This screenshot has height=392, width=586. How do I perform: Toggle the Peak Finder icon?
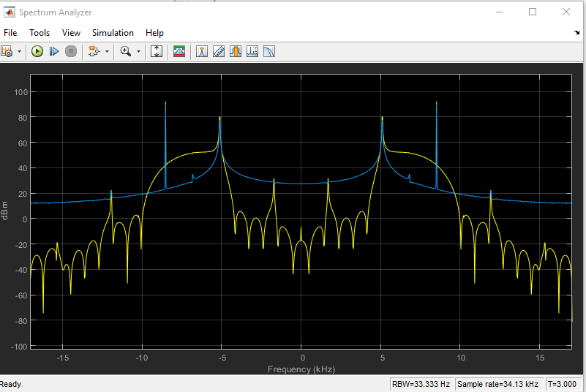click(219, 51)
